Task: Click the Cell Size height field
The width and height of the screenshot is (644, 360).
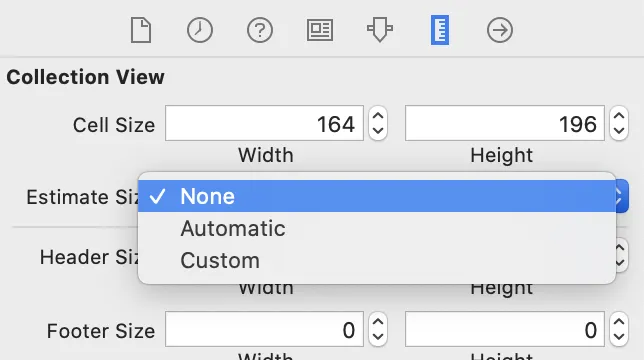Action: point(505,123)
